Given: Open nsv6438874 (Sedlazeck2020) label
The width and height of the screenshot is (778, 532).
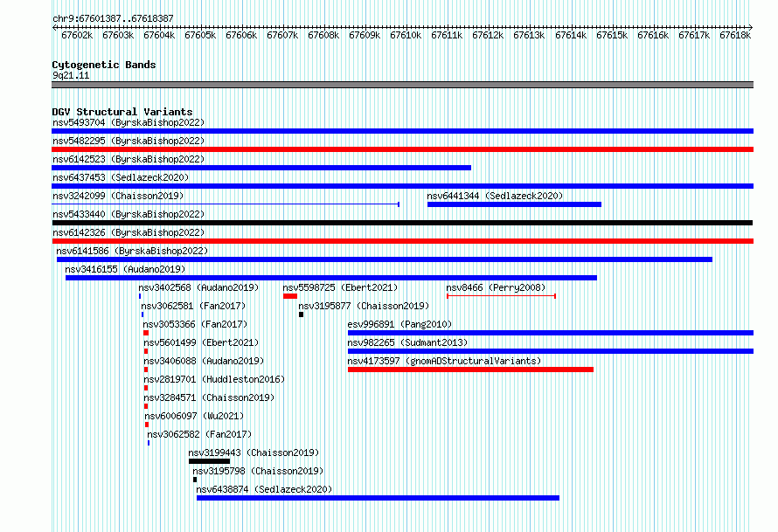Looking at the screenshot, I should 264,489.
